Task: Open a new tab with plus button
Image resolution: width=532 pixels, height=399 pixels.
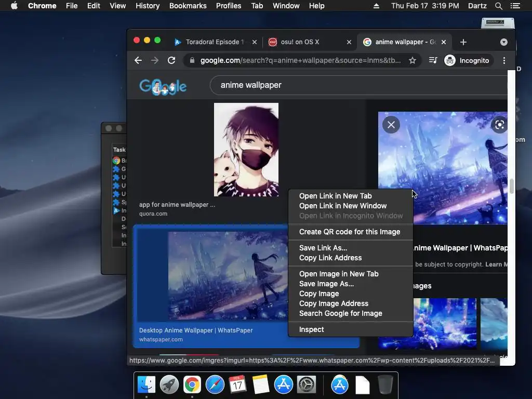Action: coord(463,42)
